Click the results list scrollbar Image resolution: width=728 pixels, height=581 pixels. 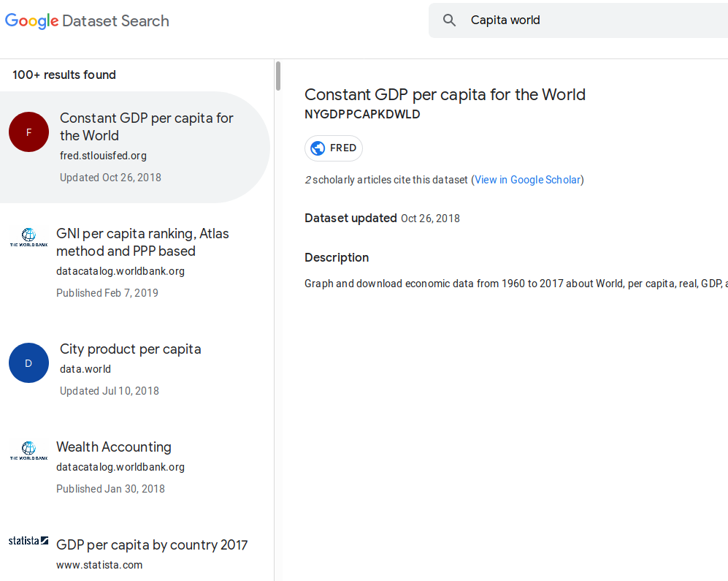tap(278, 76)
